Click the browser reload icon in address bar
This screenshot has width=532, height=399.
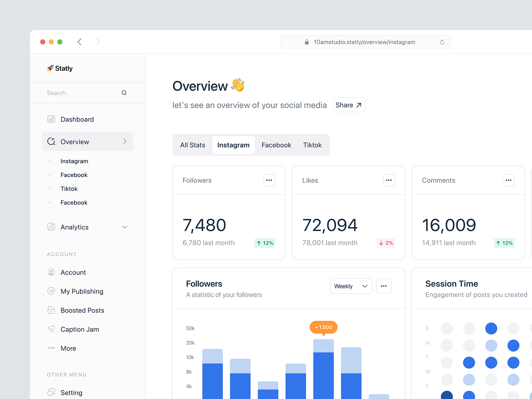(442, 42)
